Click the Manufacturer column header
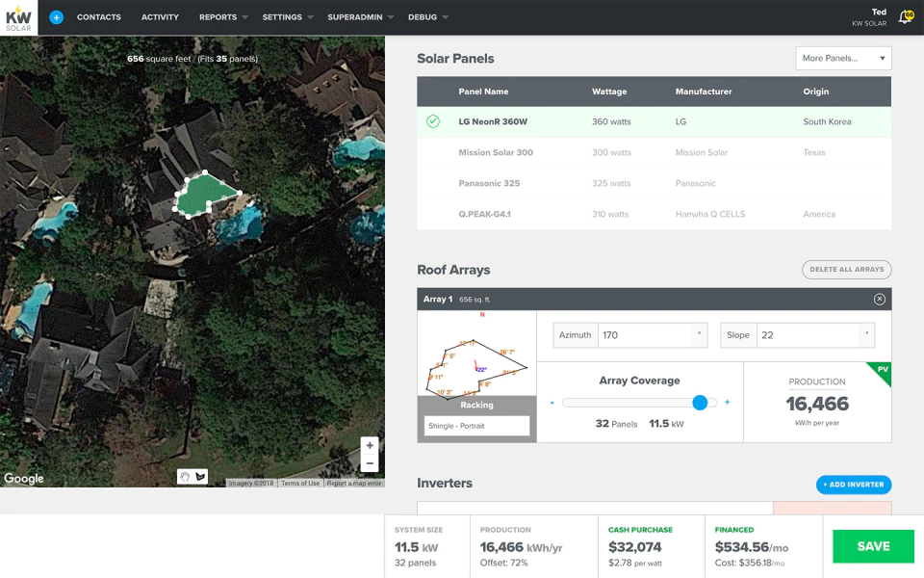Viewport: 924px width, 578px height. pos(703,92)
